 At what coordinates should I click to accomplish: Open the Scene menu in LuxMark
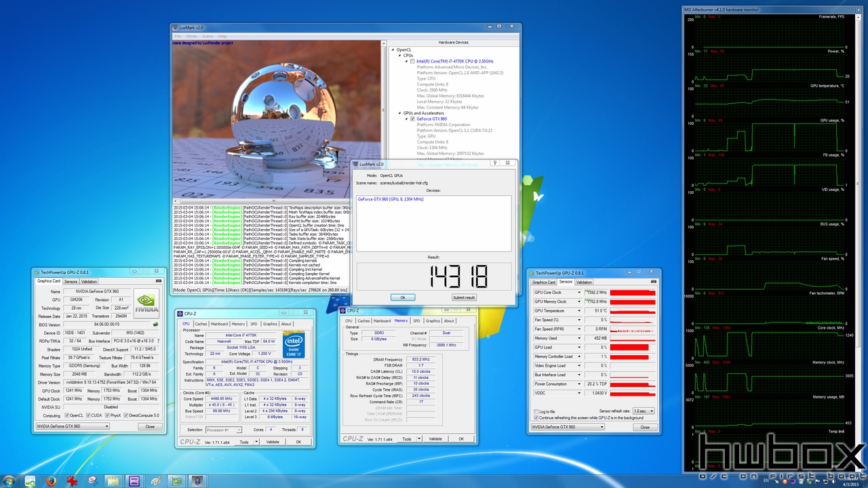coord(208,36)
